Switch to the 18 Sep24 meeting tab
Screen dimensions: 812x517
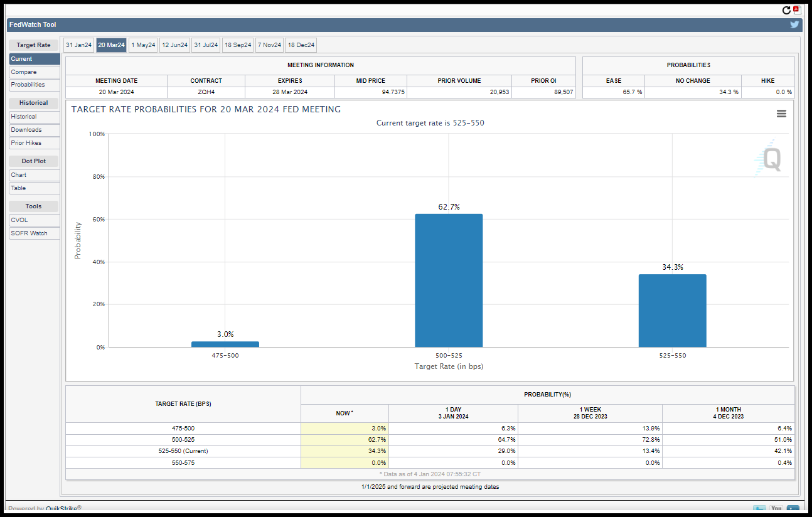coord(238,45)
